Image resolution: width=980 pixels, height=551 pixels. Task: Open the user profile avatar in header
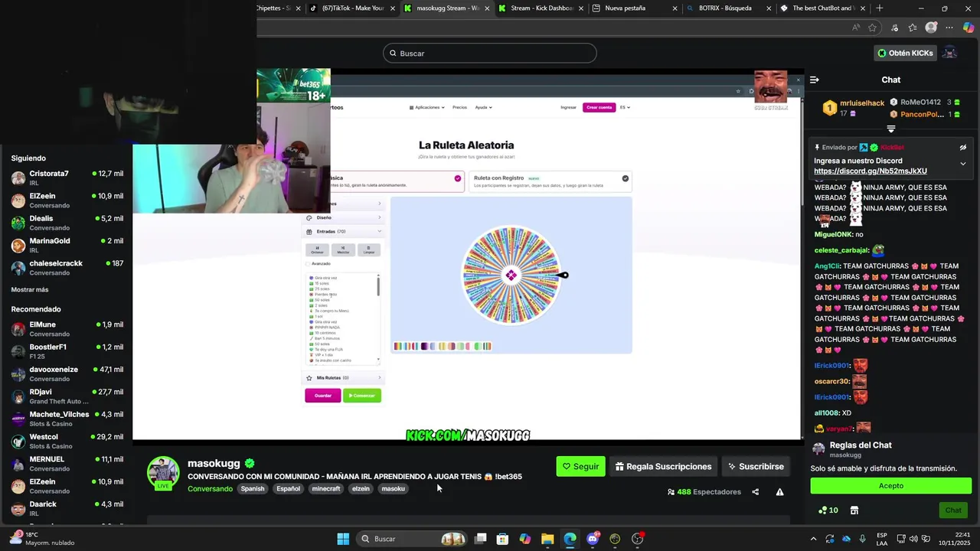950,53
